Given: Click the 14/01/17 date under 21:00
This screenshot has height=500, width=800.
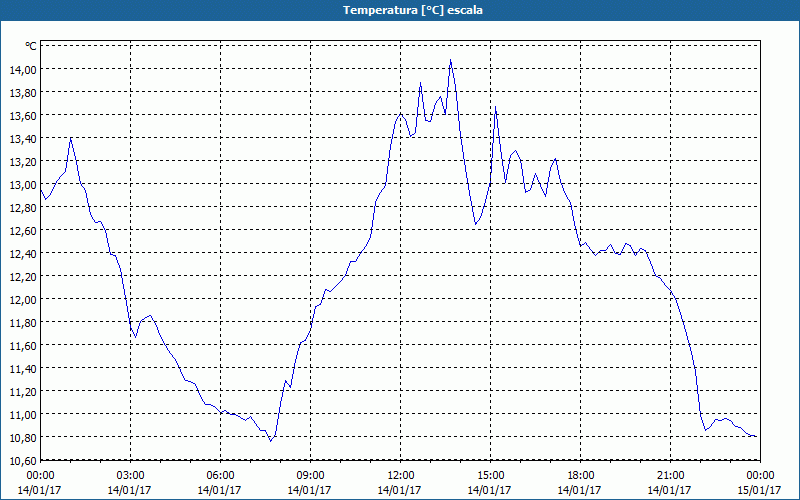Looking at the screenshot, I should pos(670,490).
